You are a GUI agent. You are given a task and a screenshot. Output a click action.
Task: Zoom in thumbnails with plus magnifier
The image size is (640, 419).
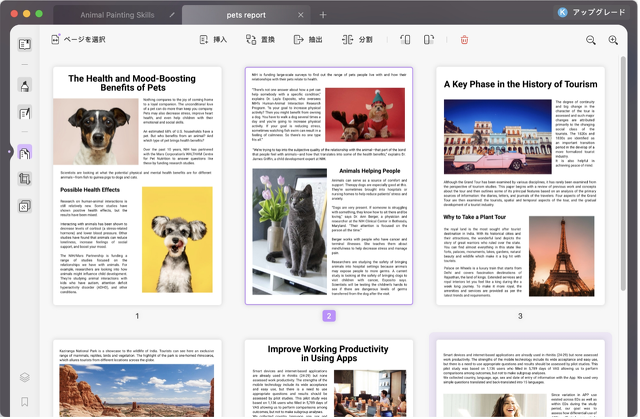pyautogui.click(x=613, y=40)
